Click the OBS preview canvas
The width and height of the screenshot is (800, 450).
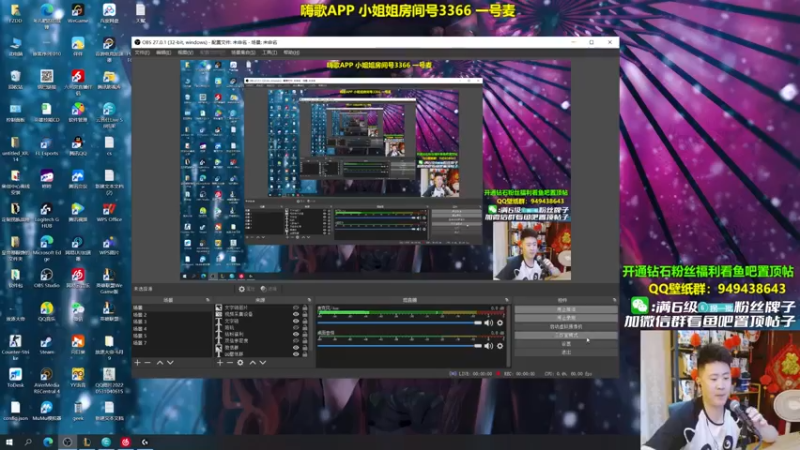(x=376, y=170)
